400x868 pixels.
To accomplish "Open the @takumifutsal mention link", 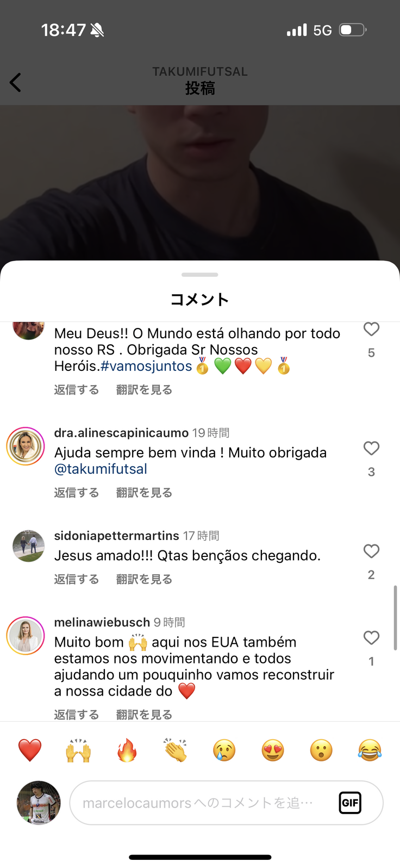I will tap(101, 469).
